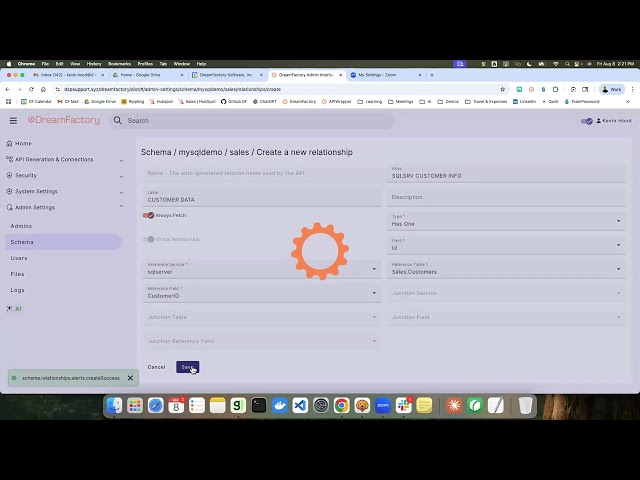Open Chrome extensions puzzle icon
This screenshot has height=480, width=640.
(556, 89)
